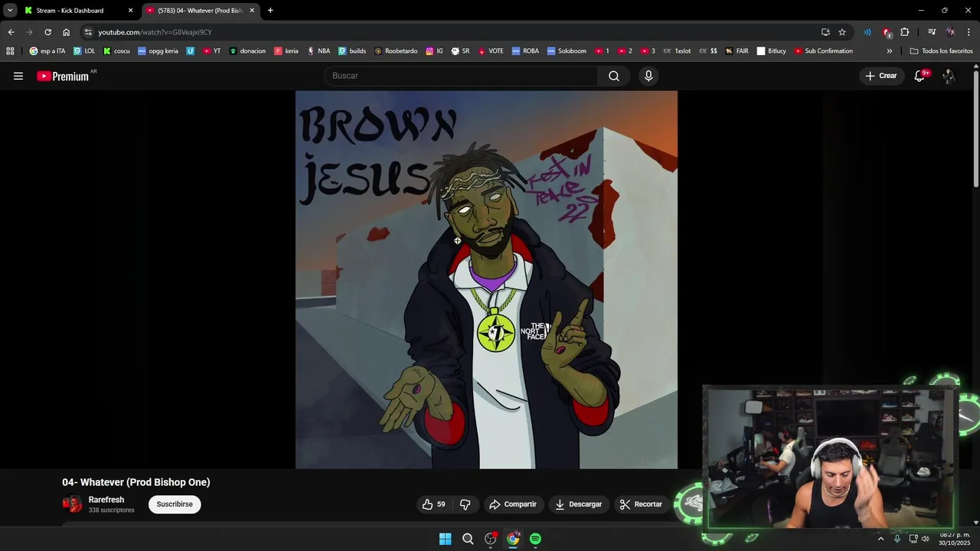Open Chrome extensions puzzle icon
The width and height of the screenshot is (980, 551).
905,32
